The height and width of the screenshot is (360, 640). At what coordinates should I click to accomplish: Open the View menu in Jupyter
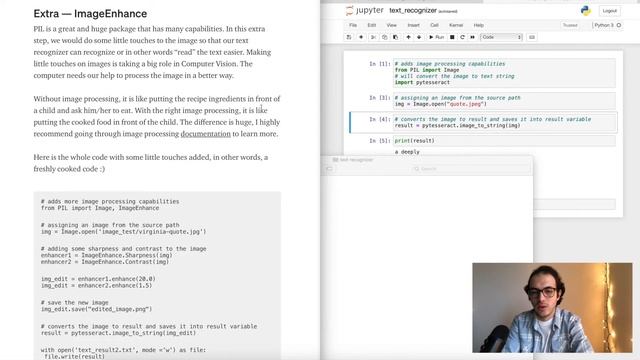391,25
